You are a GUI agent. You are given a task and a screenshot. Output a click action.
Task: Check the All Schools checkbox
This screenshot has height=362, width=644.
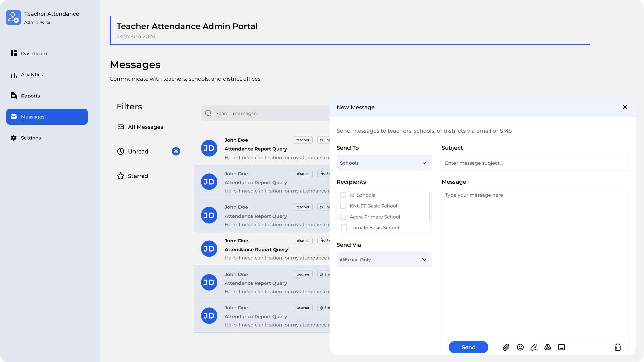[x=343, y=195]
